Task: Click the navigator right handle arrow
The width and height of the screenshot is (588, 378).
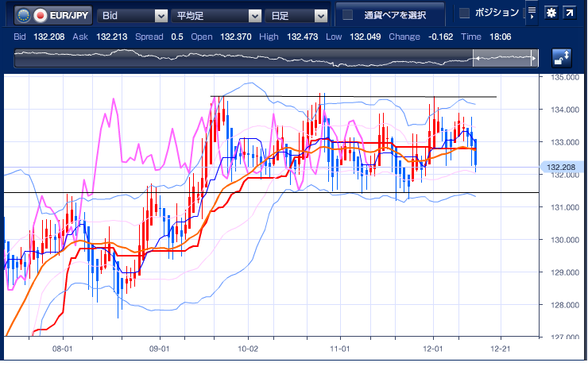Action: [x=534, y=59]
